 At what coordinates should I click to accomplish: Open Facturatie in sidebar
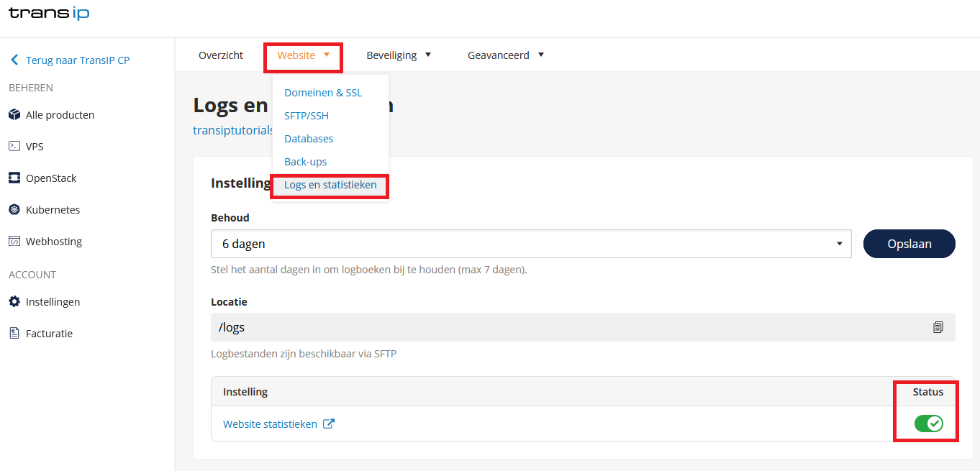coord(49,334)
